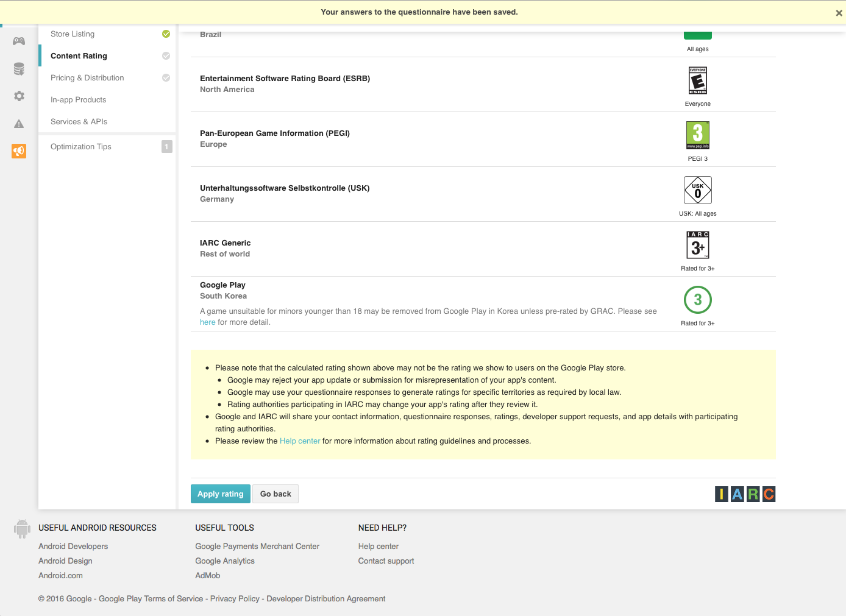Open Android Developers footer link
846x616 pixels.
coord(73,547)
